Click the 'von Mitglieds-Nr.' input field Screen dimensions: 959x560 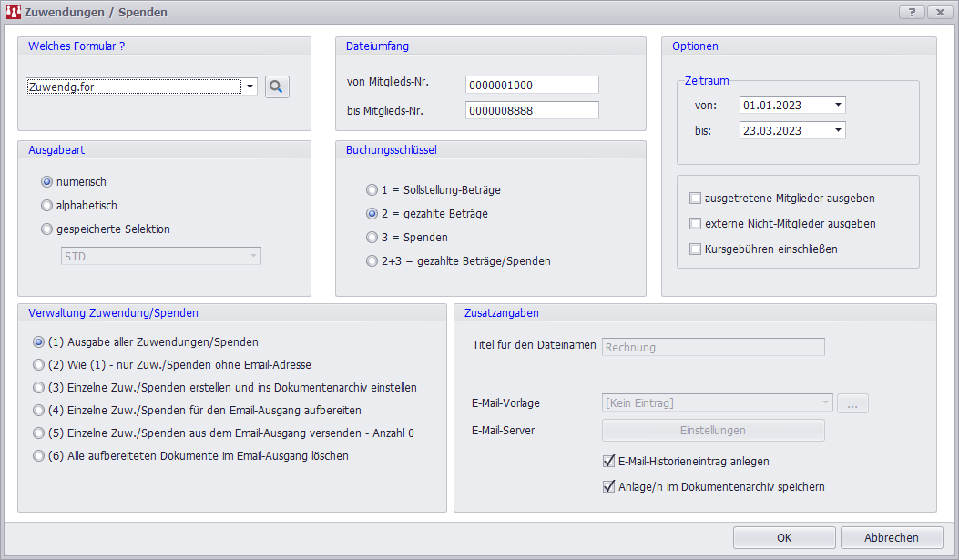531,85
